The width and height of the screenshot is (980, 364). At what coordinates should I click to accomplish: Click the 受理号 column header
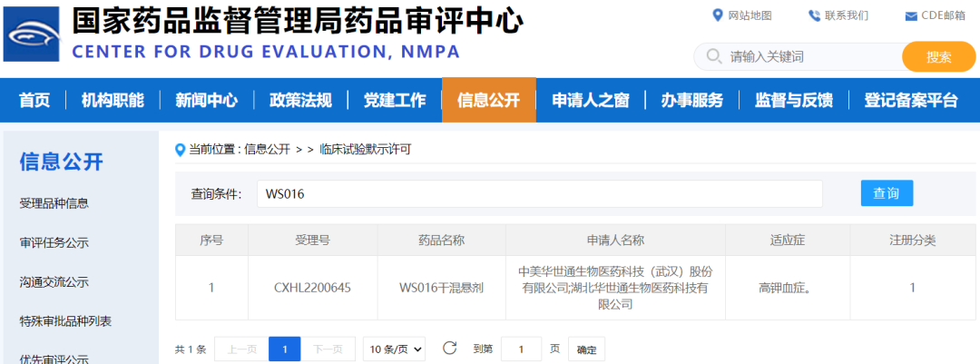(x=312, y=241)
